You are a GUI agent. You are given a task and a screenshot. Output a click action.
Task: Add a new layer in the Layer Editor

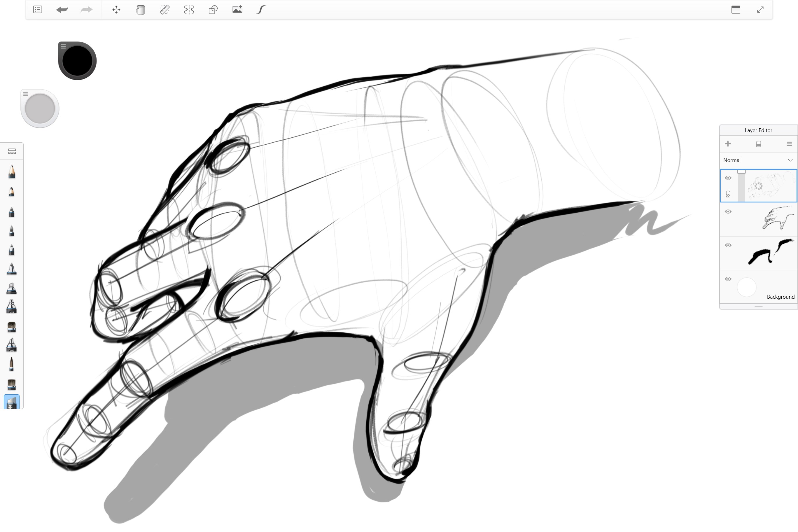(x=728, y=143)
